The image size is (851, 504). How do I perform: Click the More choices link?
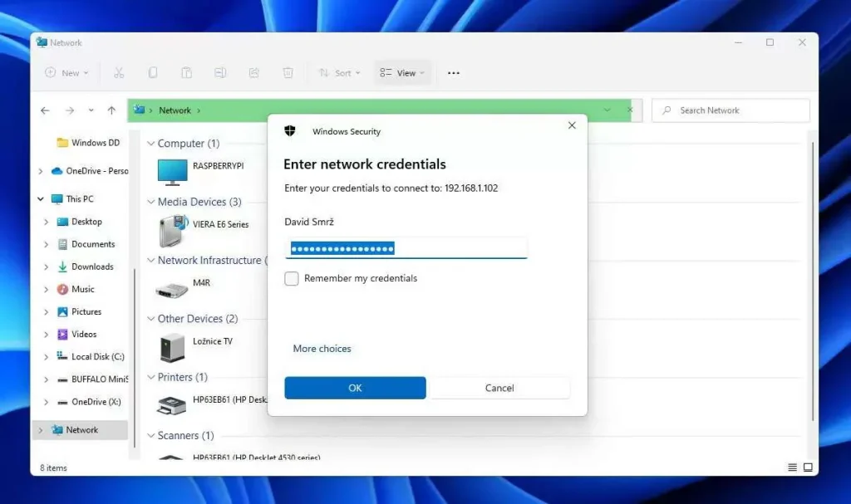(322, 348)
